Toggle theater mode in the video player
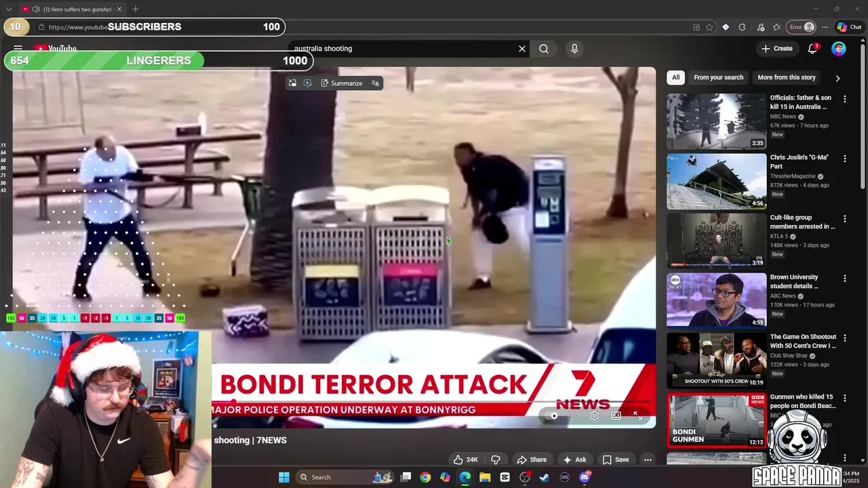The height and width of the screenshot is (488, 868). (616, 415)
